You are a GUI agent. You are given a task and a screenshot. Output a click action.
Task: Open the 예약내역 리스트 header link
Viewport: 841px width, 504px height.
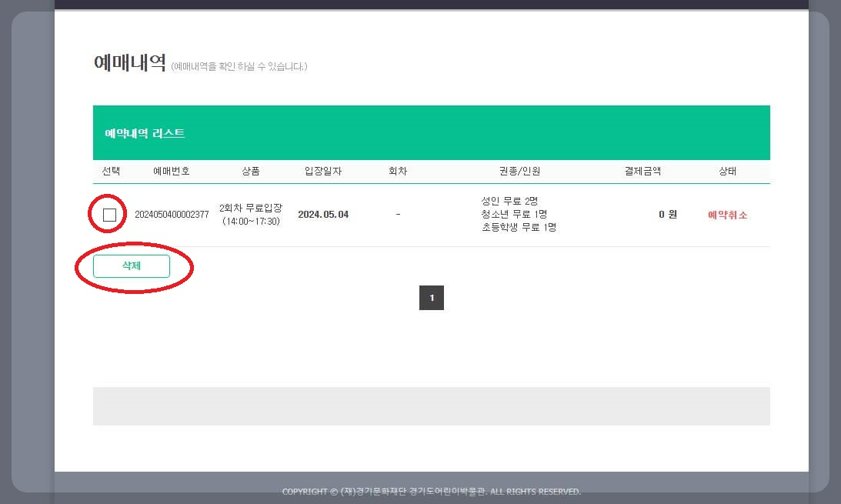[143, 132]
